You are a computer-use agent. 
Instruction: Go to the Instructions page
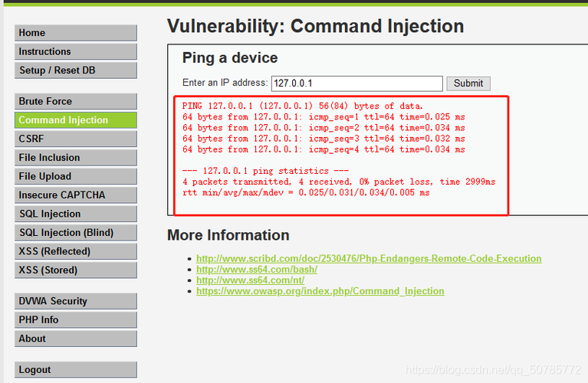point(76,52)
